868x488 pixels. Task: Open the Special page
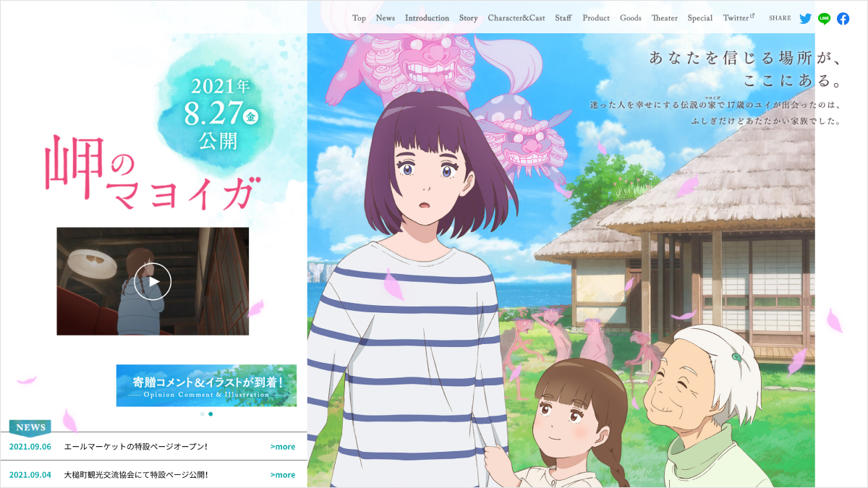(700, 18)
